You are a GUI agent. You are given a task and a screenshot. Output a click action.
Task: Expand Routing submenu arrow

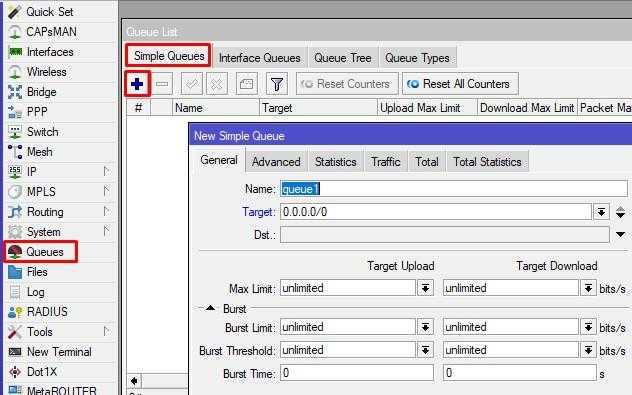(106, 211)
